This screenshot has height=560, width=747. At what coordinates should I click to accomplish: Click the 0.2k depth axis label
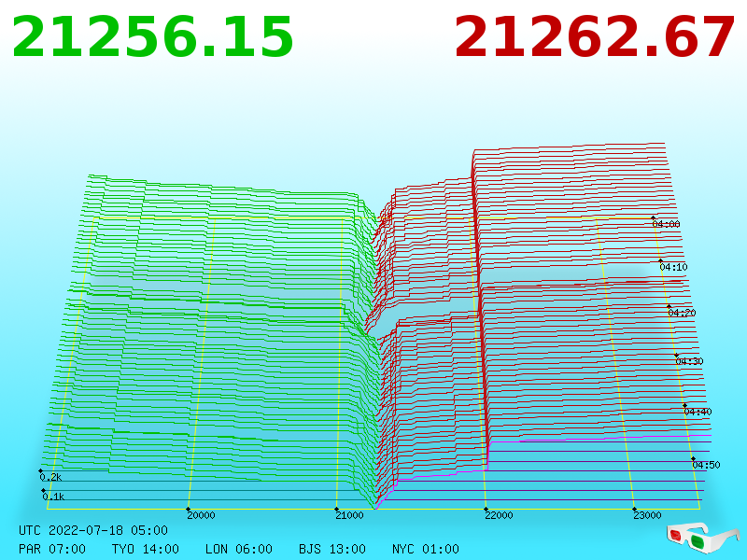point(51,477)
